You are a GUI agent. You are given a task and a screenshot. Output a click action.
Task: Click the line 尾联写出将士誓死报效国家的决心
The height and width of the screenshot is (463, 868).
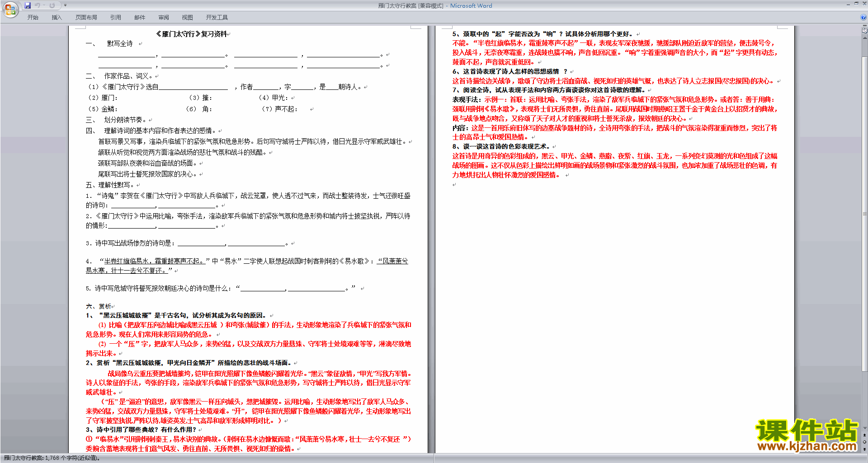point(148,174)
